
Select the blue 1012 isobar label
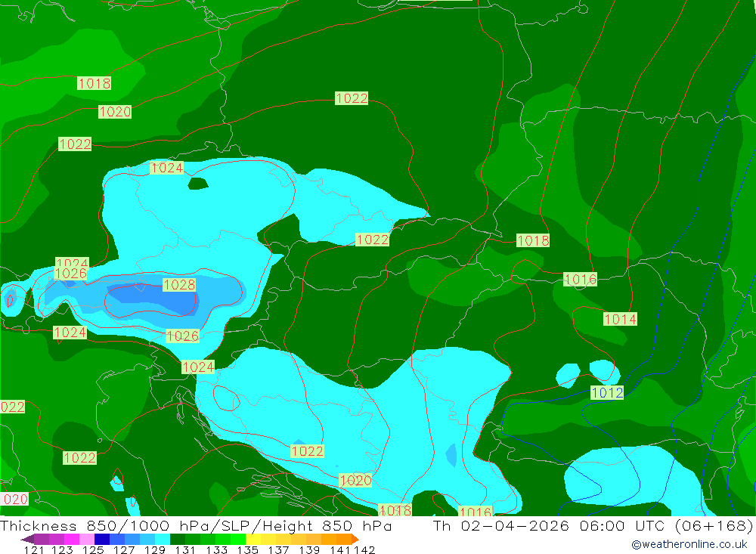click(x=608, y=392)
